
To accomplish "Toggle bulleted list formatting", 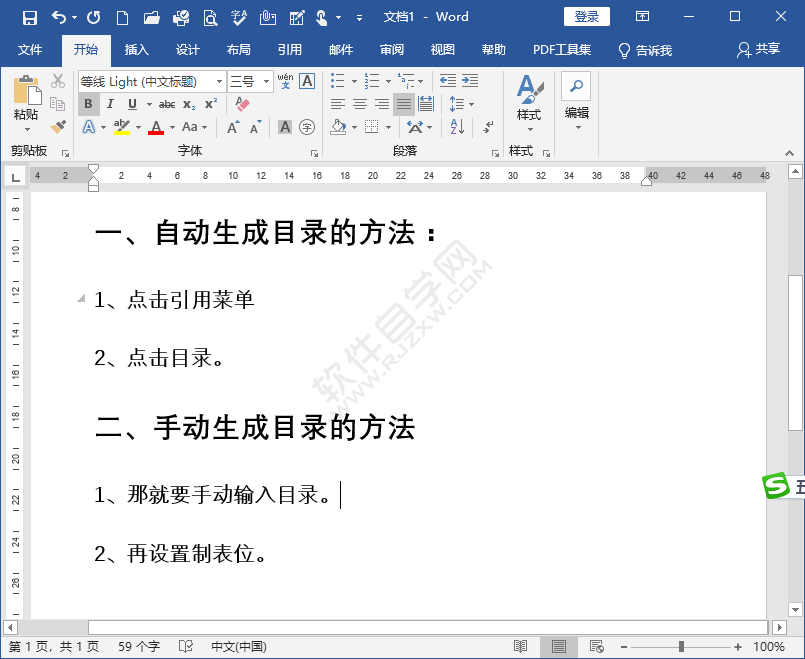I will (337, 81).
